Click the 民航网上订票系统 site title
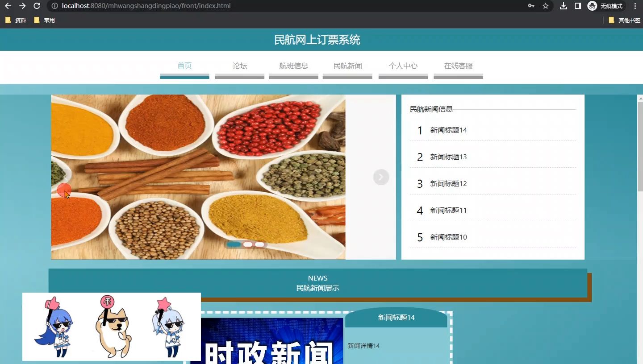Image resolution: width=643 pixels, height=364 pixels. 317,40
